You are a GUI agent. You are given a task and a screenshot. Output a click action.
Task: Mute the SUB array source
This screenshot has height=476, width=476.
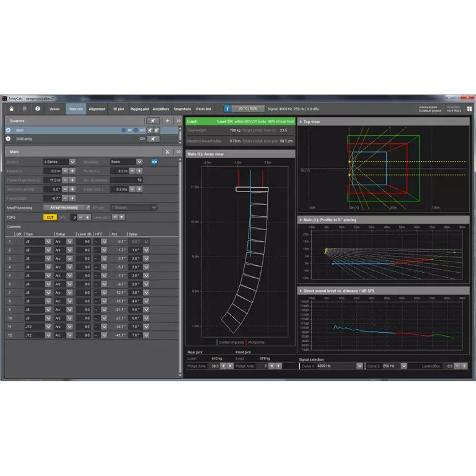pos(153,139)
